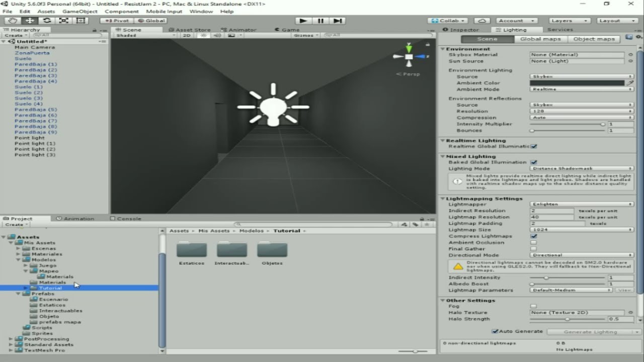This screenshot has height=362, width=644.
Task: Click the scene orientation gizmo
Action: pyautogui.click(x=409, y=57)
